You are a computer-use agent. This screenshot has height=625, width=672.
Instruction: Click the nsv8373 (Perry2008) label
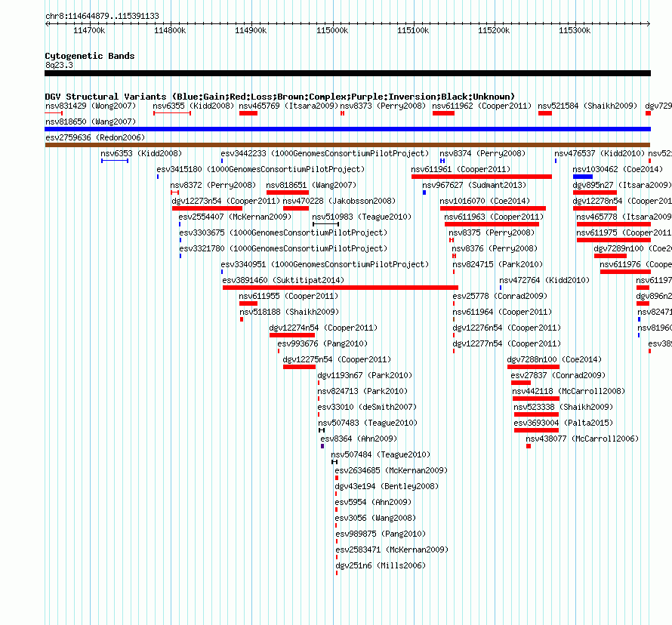(383, 106)
